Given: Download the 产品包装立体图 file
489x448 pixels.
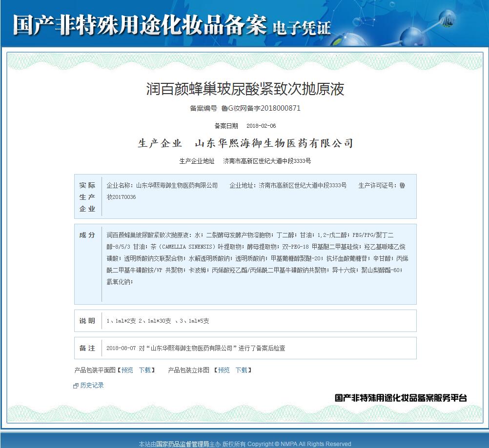Looking at the screenshot, I should (242, 370).
